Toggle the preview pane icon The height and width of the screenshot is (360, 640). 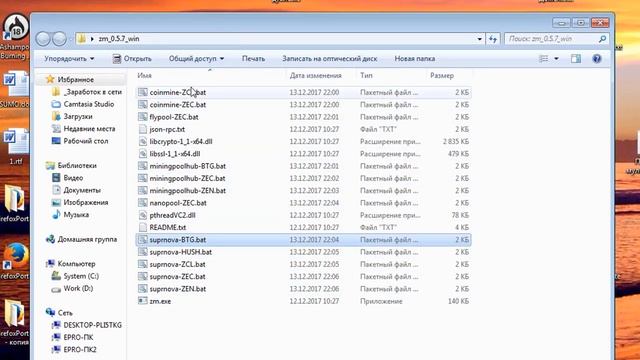click(576, 59)
